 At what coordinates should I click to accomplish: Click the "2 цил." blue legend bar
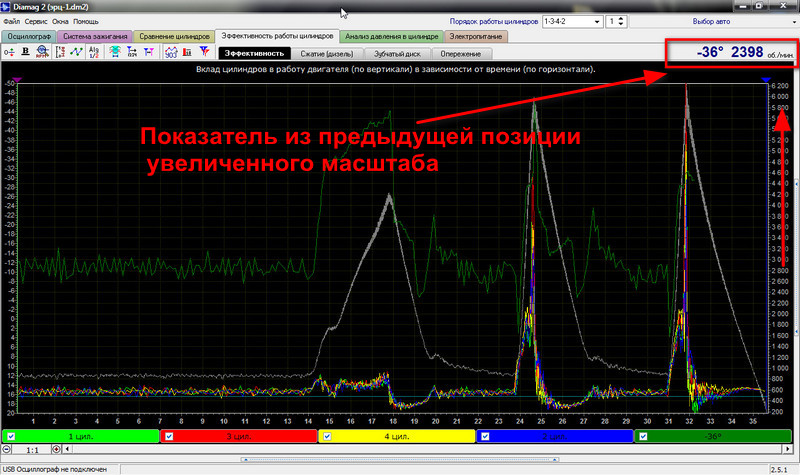click(x=555, y=436)
